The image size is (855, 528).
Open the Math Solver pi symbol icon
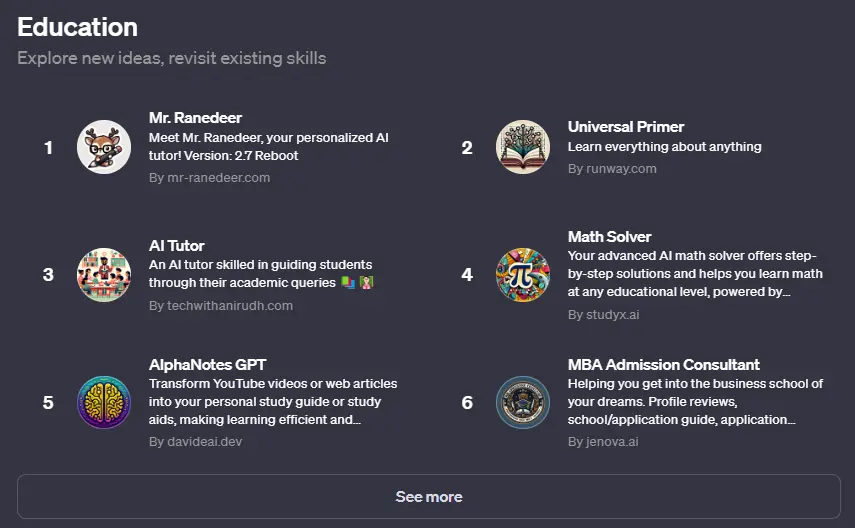[522, 275]
